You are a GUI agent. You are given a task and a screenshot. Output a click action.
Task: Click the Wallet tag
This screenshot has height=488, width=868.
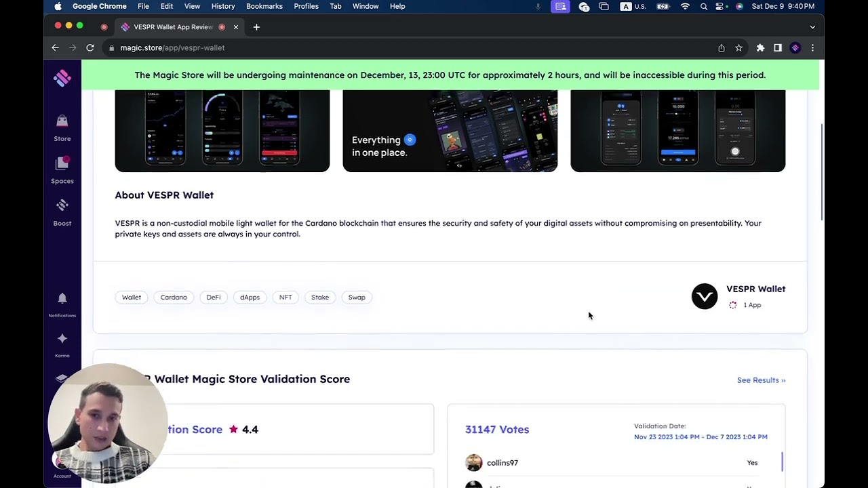132,297
